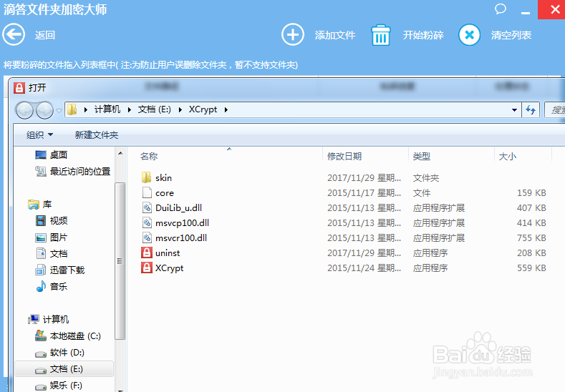Expand the arrow after XCrypt breadcrumb

pyautogui.click(x=226, y=109)
